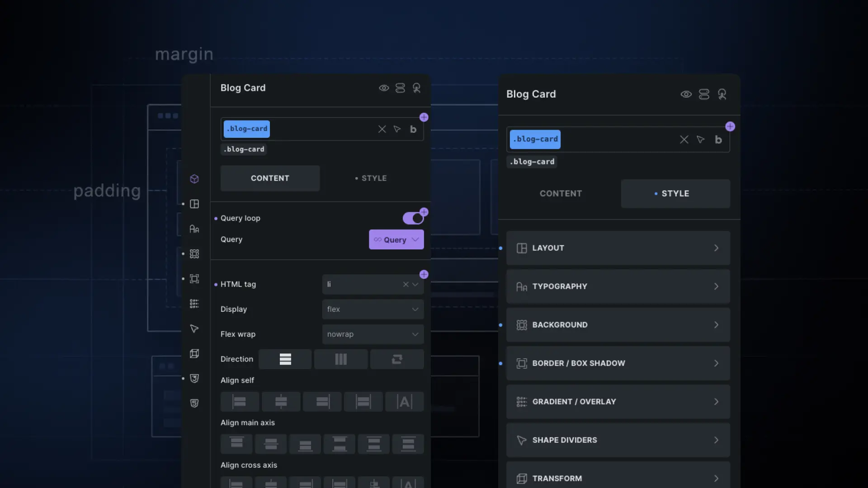The image size is (868, 488).
Task: Disable the Query loop toggle
Action: tap(413, 218)
